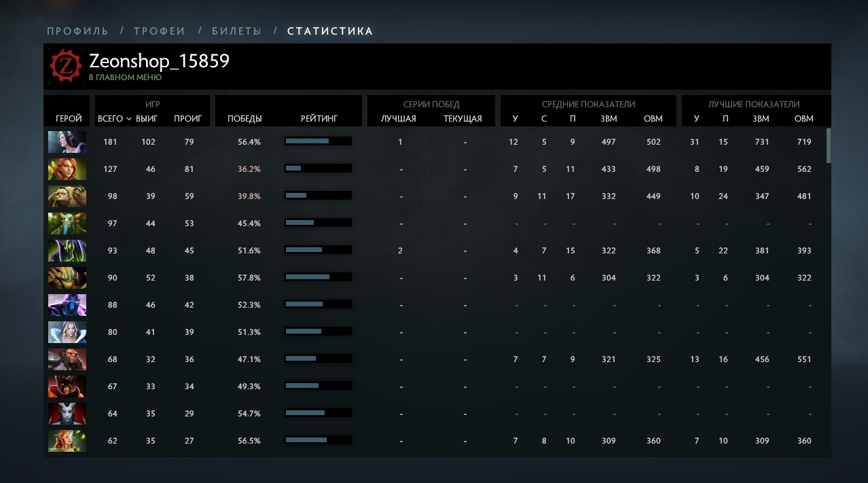868x483 pixels.
Task: Click the 56.4% win rate cell
Action: pyautogui.click(x=249, y=142)
